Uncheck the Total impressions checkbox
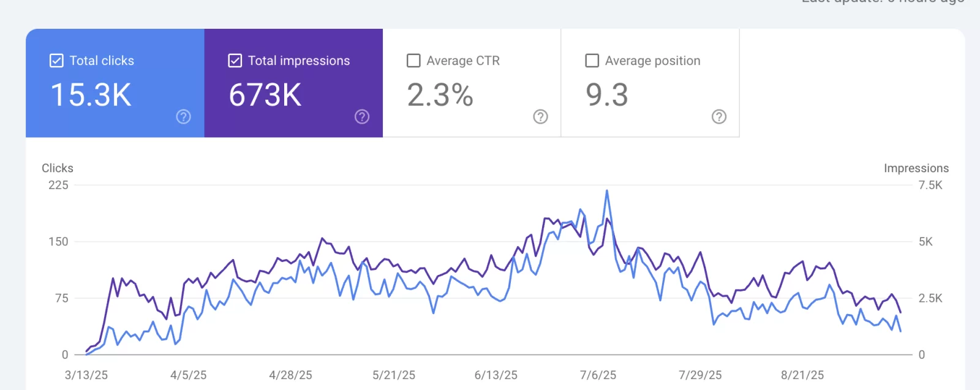Image resolution: width=980 pixels, height=390 pixels. coord(235,61)
